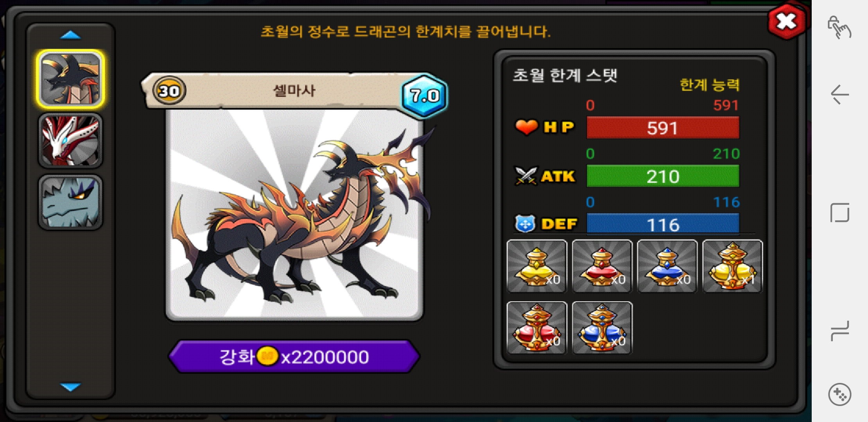Select the blue-gray dragon thumbnail
This screenshot has height=422, width=868.
coord(70,202)
